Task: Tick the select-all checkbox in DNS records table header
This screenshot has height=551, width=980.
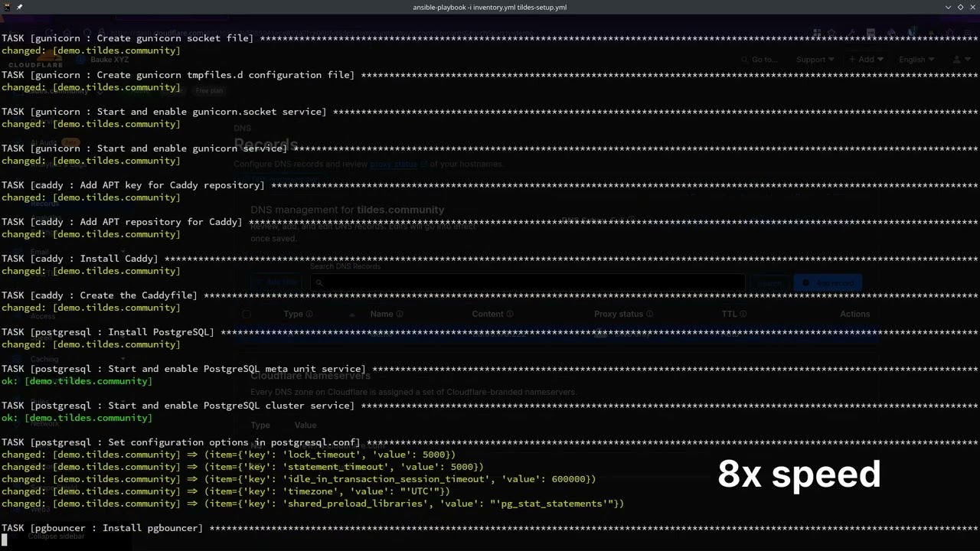Action: point(247,314)
